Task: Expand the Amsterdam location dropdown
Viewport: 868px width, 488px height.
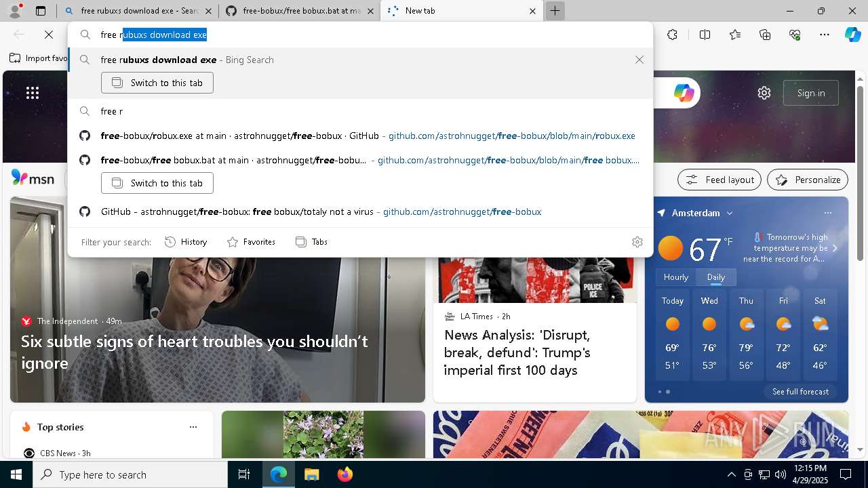Action: click(x=730, y=213)
